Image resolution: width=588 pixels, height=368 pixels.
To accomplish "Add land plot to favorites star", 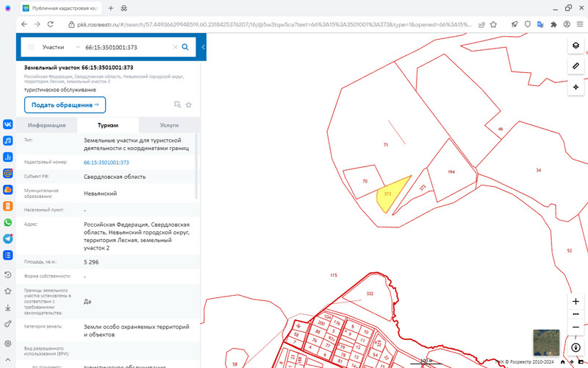I will click(189, 105).
